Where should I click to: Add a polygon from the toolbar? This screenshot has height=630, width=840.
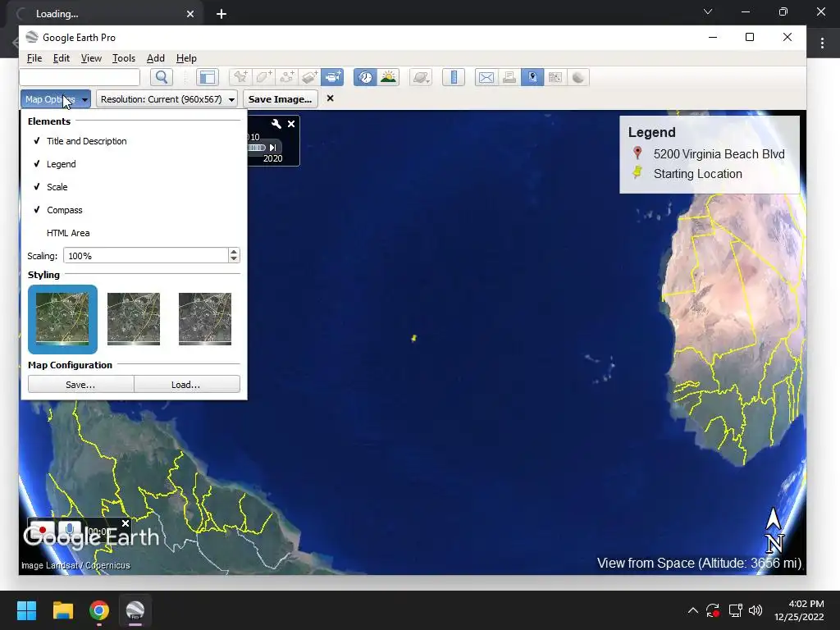[263, 77]
